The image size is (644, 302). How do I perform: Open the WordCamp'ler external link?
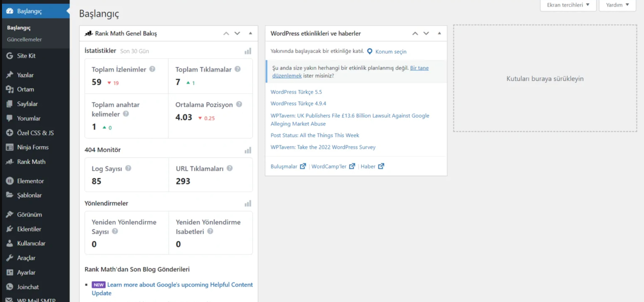pos(333,166)
